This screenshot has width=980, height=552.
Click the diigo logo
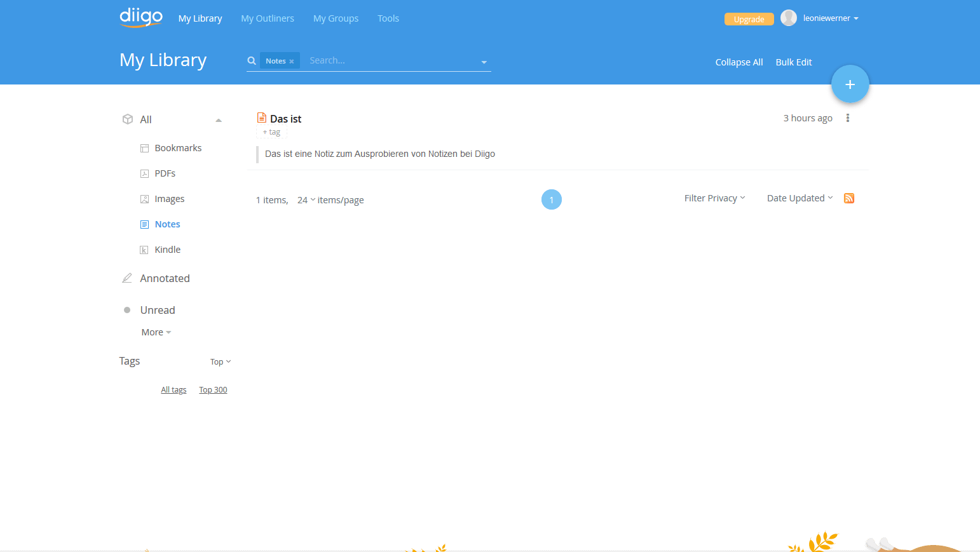(x=141, y=17)
